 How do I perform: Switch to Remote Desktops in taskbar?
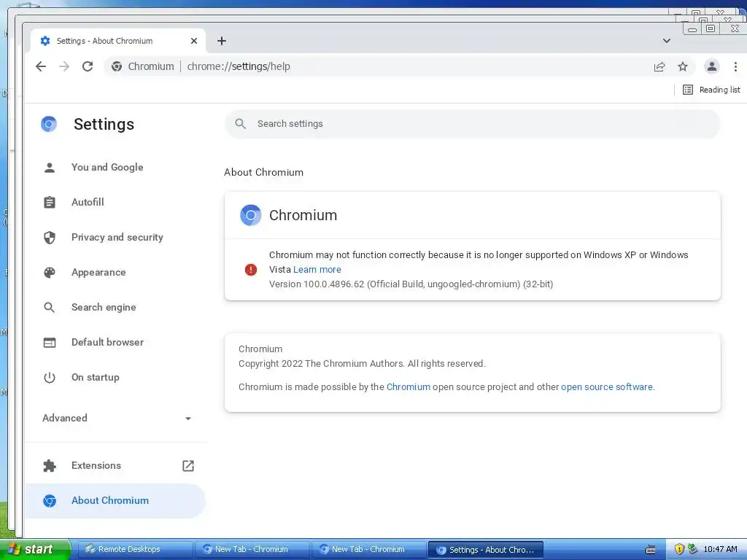coord(134,550)
